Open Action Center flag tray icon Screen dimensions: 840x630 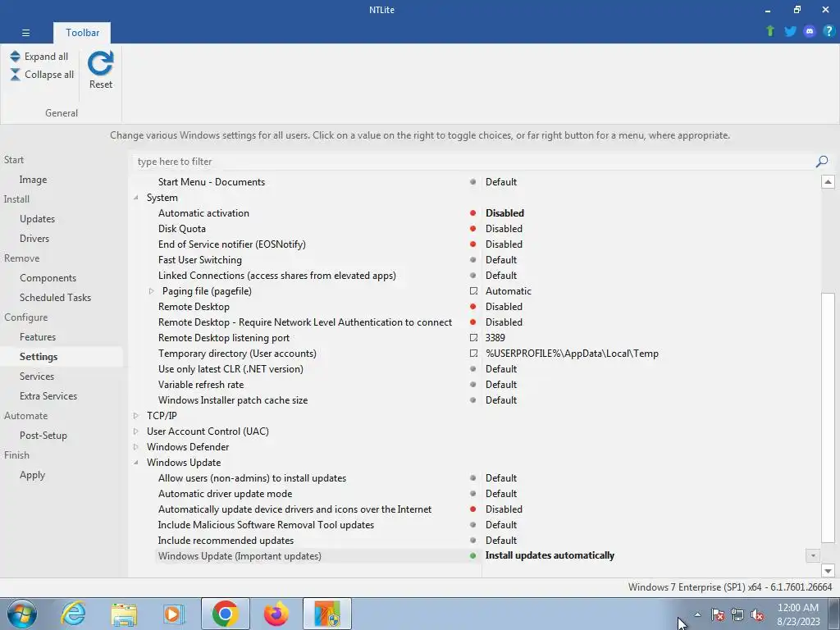[x=718, y=614]
